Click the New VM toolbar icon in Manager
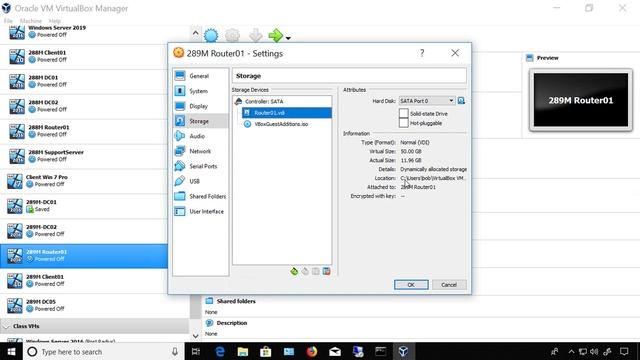This screenshot has height=360, width=640. (211, 36)
